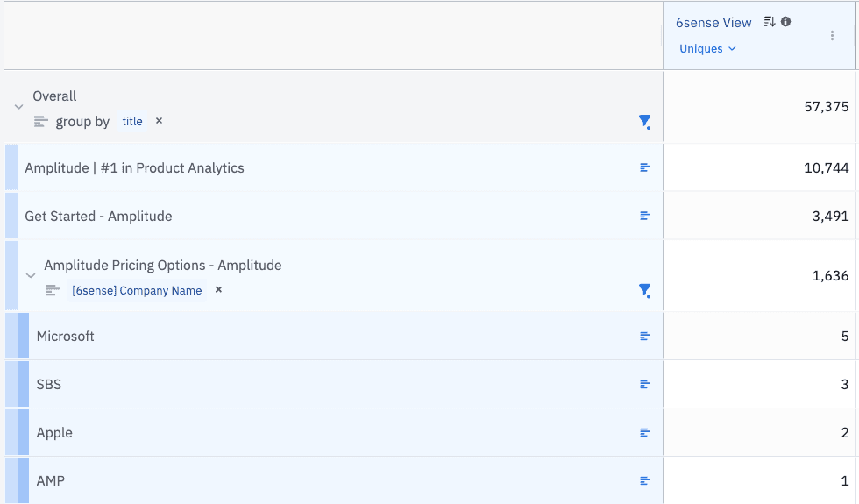Screen dimensions: 859x504
Task: Open the three-dot column options menu
Action: coord(832,36)
